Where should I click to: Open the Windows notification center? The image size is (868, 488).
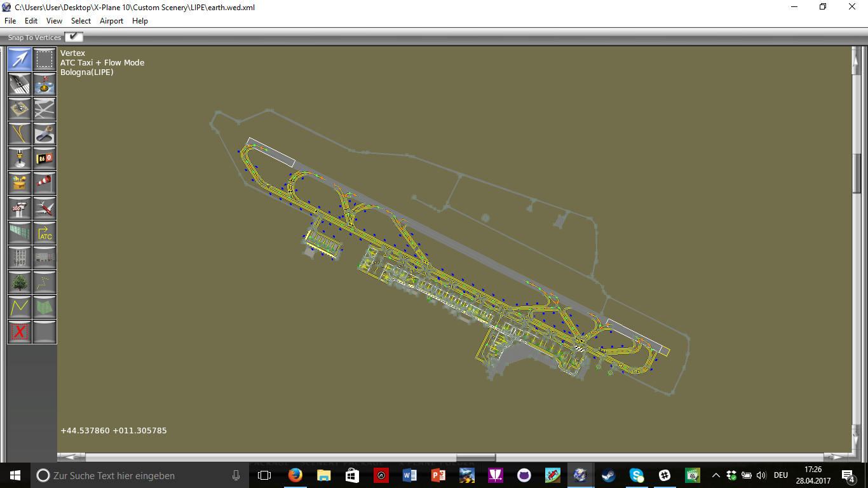pos(848,475)
